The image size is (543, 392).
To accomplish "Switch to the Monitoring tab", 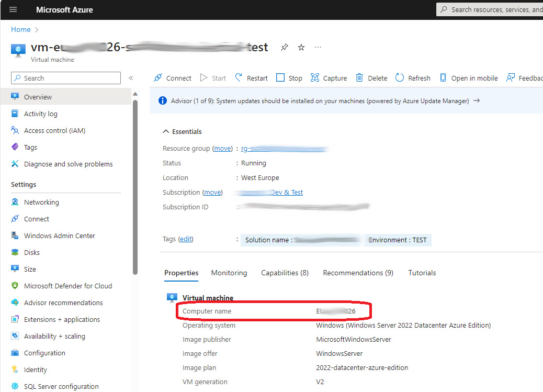I will (229, 273).
